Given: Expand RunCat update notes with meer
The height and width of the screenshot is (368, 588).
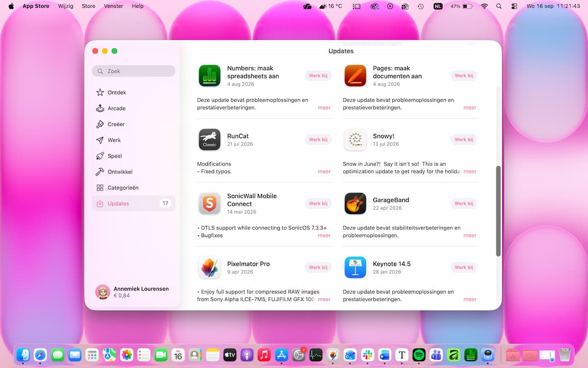Looking at the screenshot, I should pyautogui.click(x=324, y=172).
